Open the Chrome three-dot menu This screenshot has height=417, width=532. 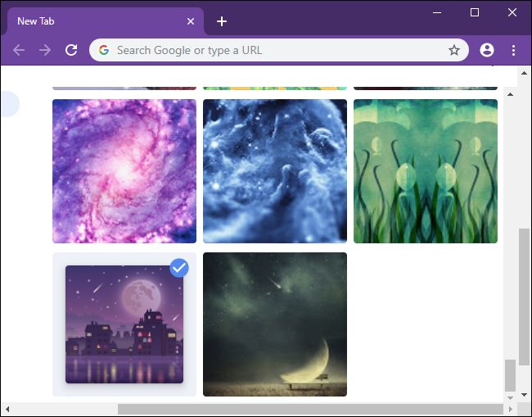click(514, 50)
